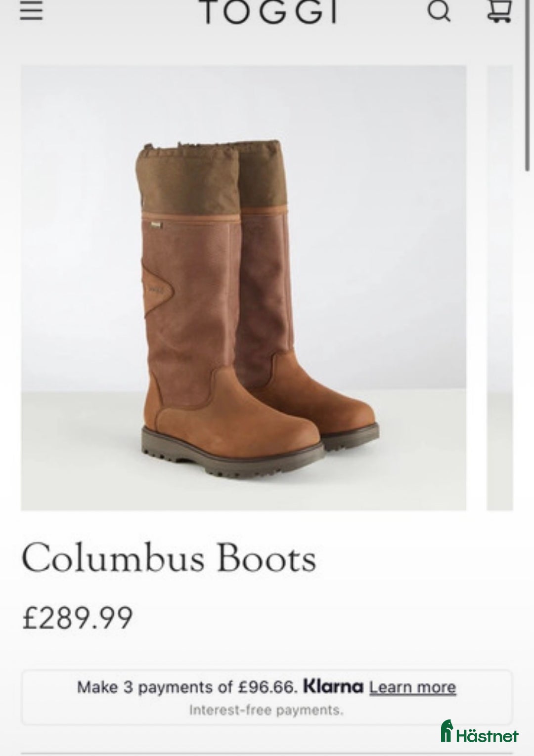
Task: Click the small tag on the boot shaft
Action: 156,224
